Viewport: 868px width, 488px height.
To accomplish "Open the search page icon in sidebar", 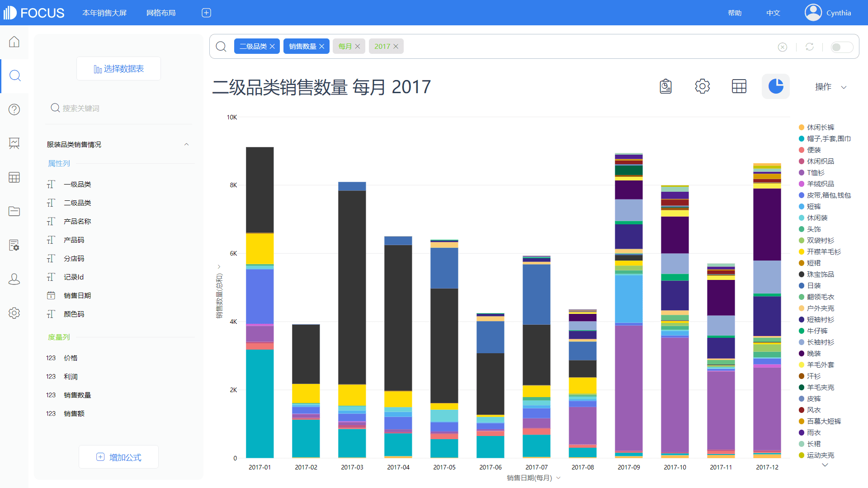I will click(14, 76).
